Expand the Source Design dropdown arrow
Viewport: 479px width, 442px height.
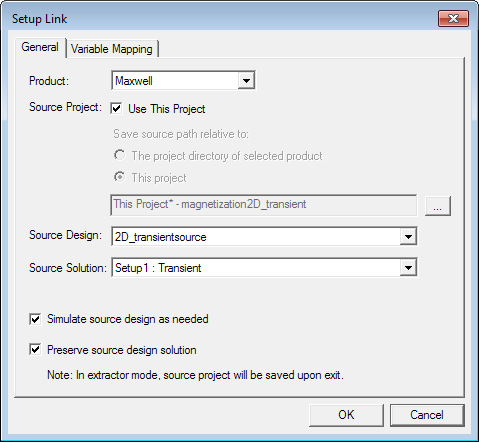(x=408, y=237)
